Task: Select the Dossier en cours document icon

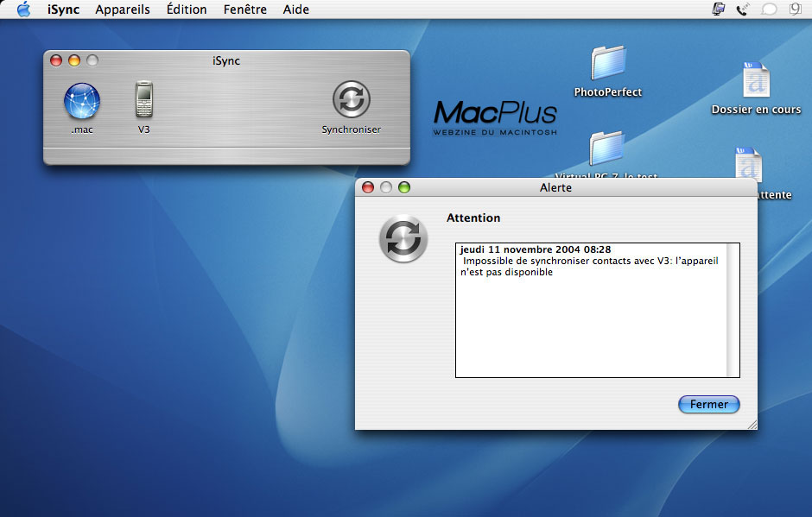Action: (x=756, y=79)
